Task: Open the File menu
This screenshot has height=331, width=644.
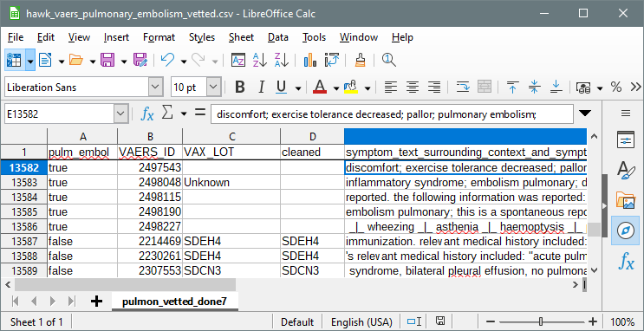Action: 16,37
